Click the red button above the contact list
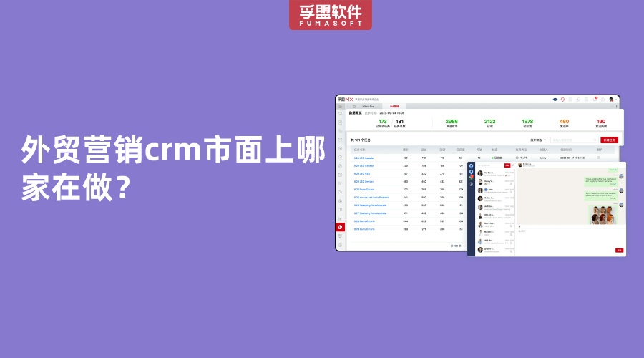The width and height of the screenshot is (644, 358). point(507,165)
